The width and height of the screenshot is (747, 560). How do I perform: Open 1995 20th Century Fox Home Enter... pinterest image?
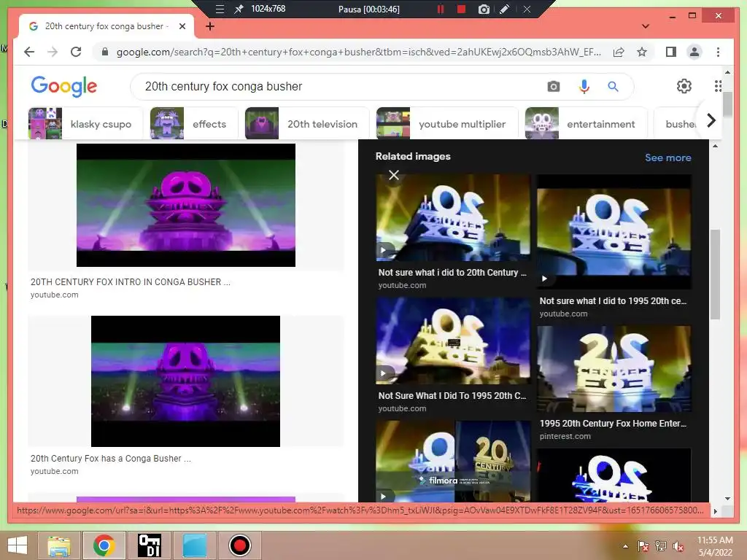pos(614,369)
